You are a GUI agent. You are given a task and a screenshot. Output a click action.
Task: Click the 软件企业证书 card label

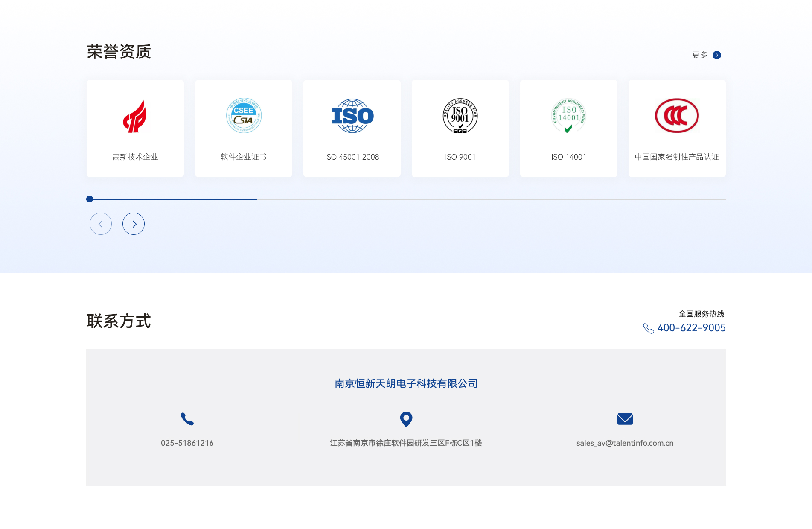(x=244, y=157)
